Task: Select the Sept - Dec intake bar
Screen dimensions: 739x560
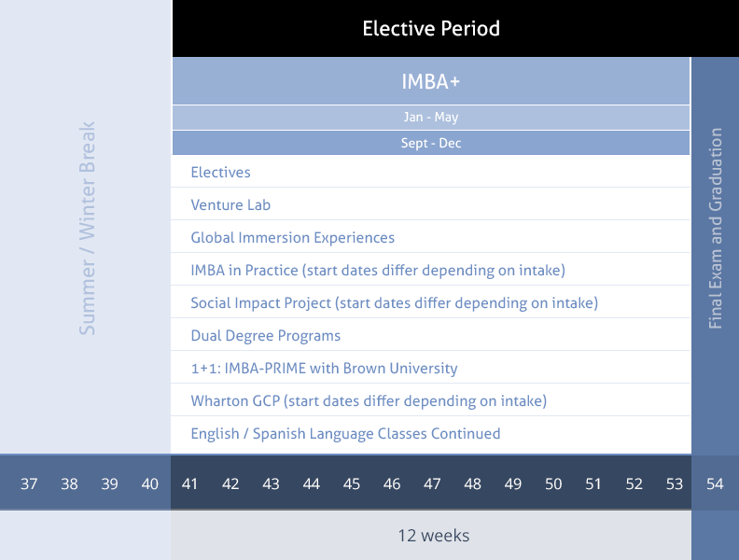Action: click(431, 143)
